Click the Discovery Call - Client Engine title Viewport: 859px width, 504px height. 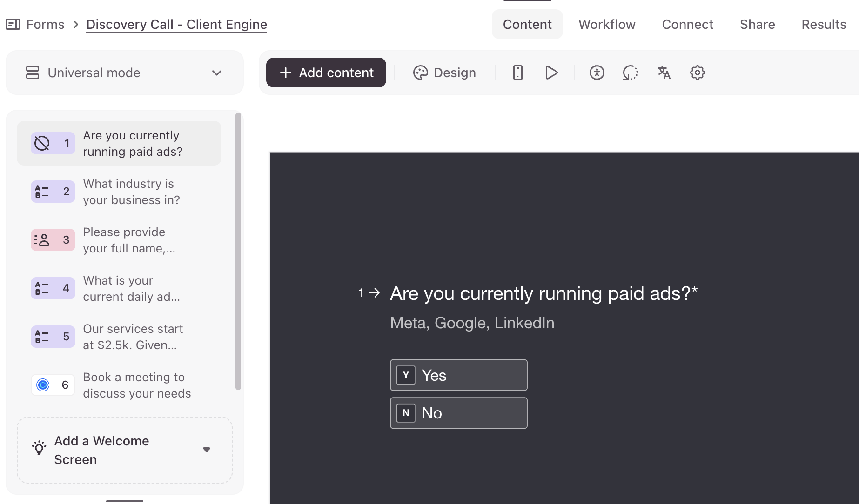177,24
